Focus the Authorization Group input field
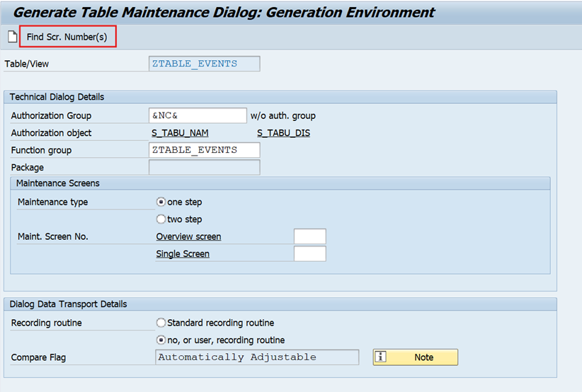The width and height of the screenshot is (582, 392). click(198, 115)
